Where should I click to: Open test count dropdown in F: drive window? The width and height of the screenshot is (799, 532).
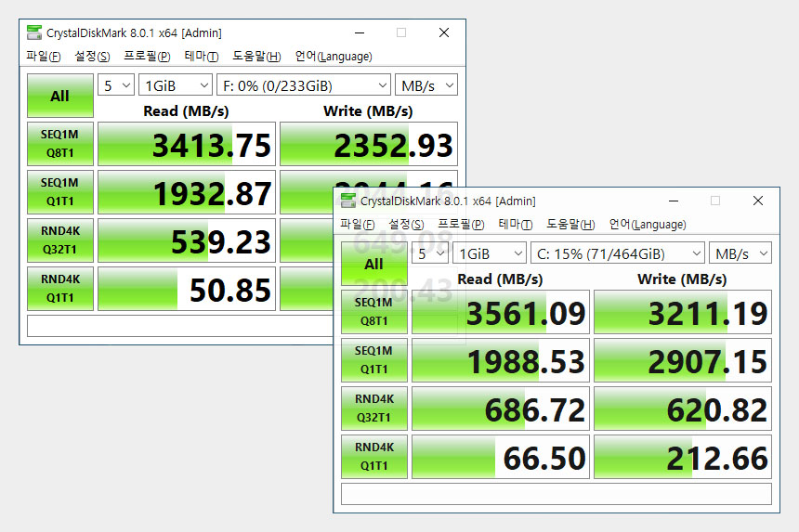point(116,85)
